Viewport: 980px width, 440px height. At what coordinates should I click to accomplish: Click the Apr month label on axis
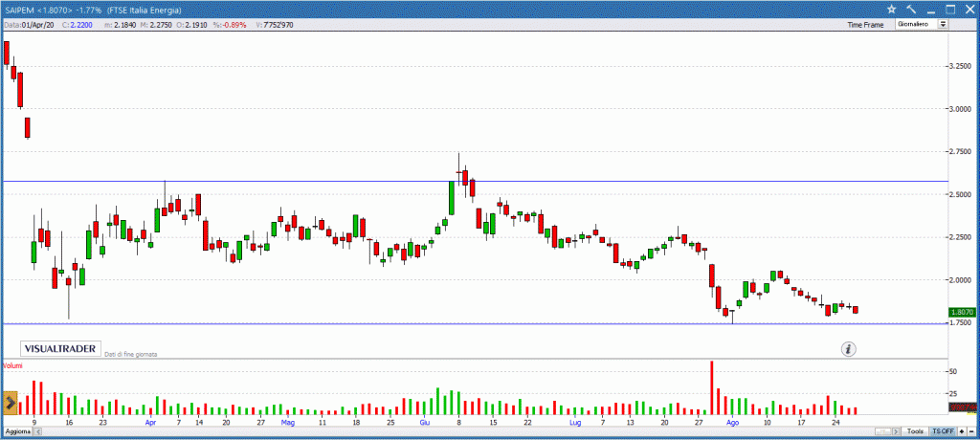(x=150, y=423)
